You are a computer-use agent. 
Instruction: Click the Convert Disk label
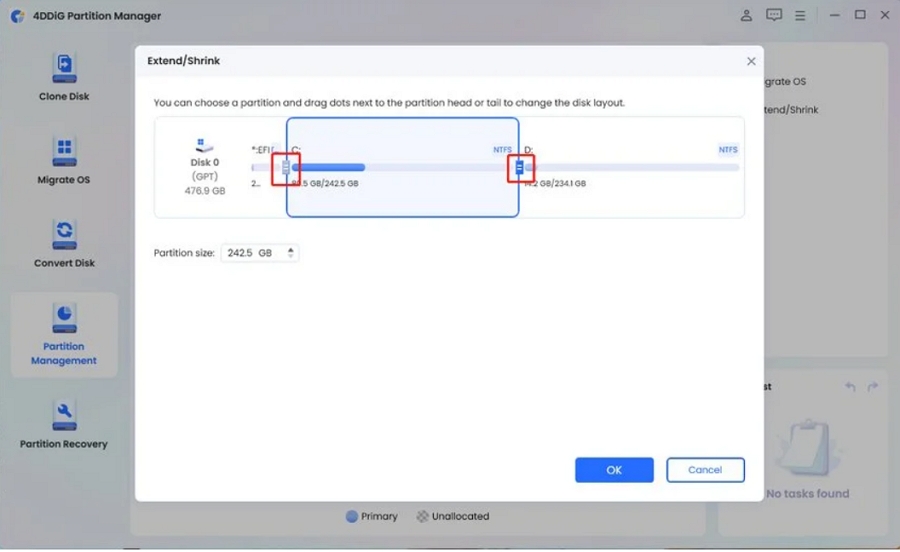[x=64, y=263]
